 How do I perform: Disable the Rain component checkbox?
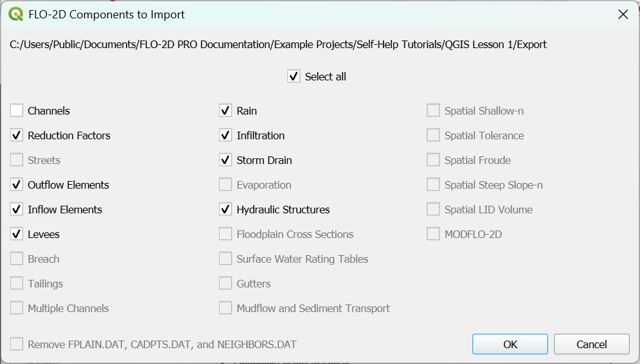point(225,111)
